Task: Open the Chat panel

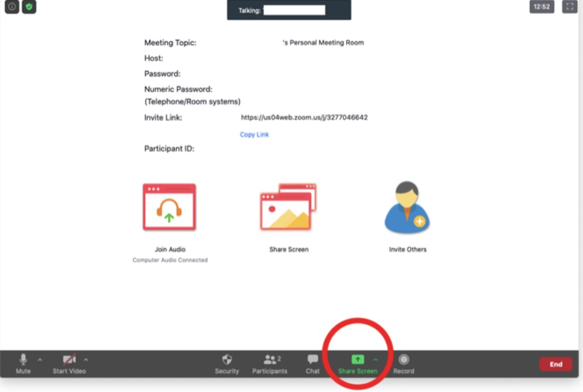Action: (x=313, y=364)
